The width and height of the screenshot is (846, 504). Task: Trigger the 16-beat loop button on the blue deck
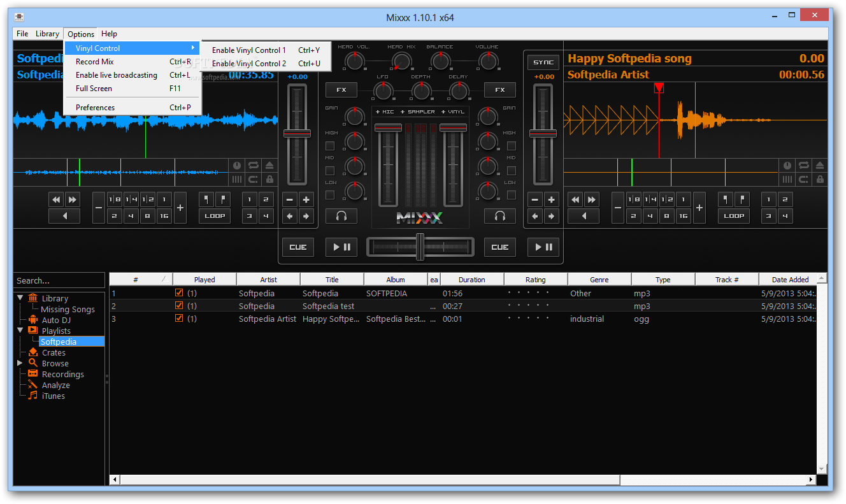click(x=164, y=216)
